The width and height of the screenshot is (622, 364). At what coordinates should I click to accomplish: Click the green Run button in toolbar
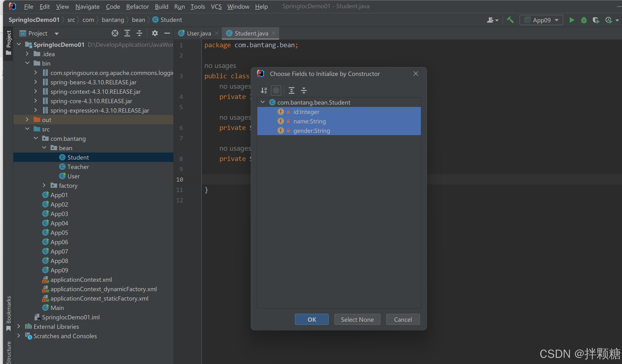pyautogui.click(x=572, y=20)
